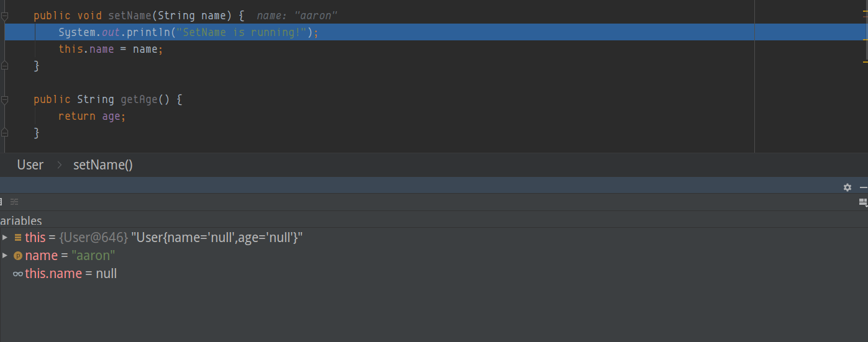Screen dimensions: 868x342
Task: Select the name = "aaron" variable row
Action: tap(70, 256)
